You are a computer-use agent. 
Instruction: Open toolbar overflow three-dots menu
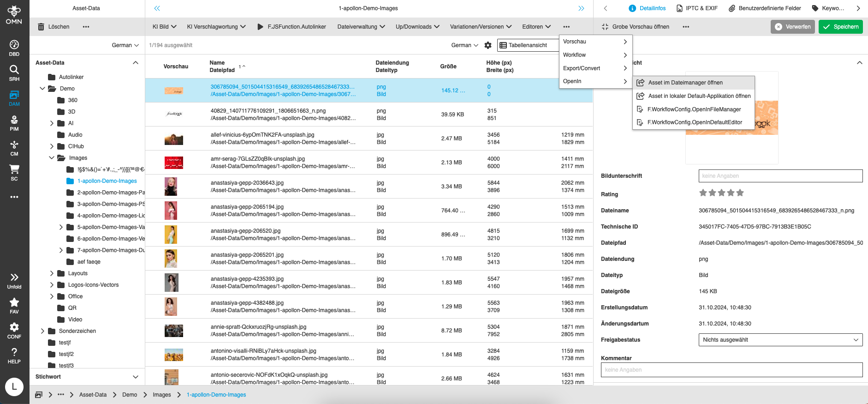[566, 27]
